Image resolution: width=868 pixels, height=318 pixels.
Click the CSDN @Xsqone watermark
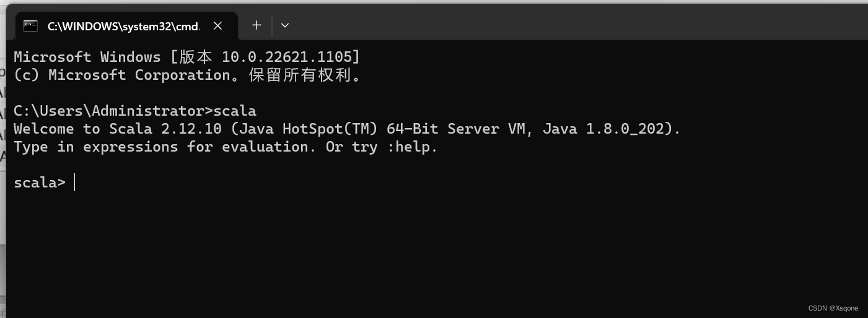click(833, 308)
